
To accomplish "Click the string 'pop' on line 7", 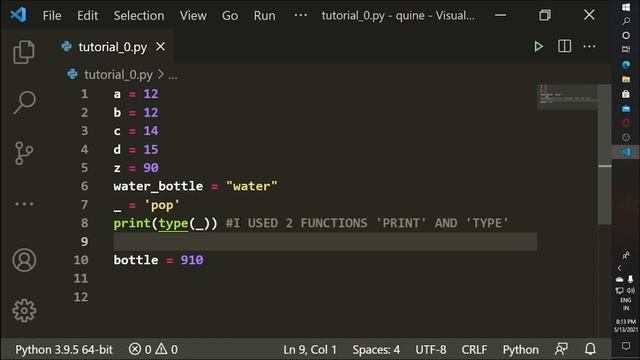I will [162, 205].
